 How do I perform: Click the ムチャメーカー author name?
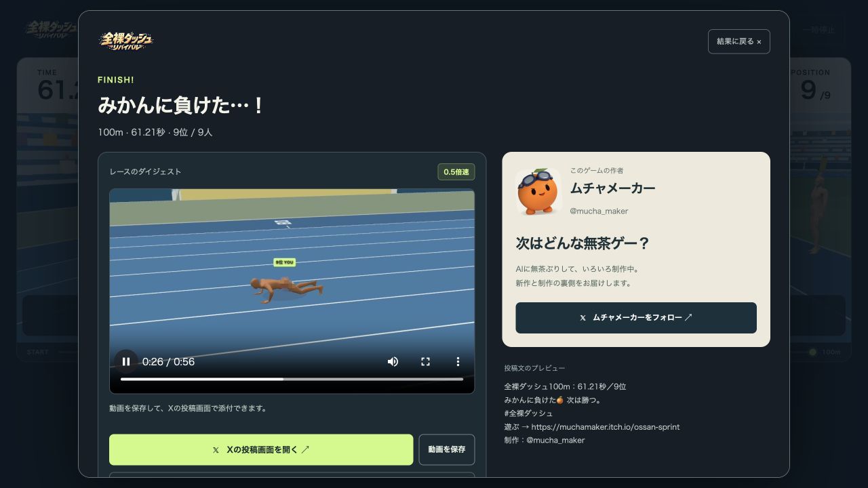(x=612, y=188)
